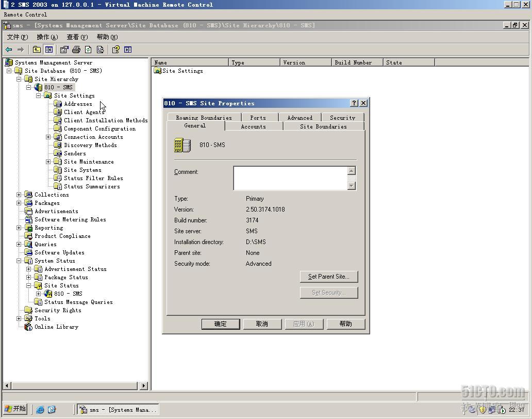Select Component Configuration node

point(100,128)
